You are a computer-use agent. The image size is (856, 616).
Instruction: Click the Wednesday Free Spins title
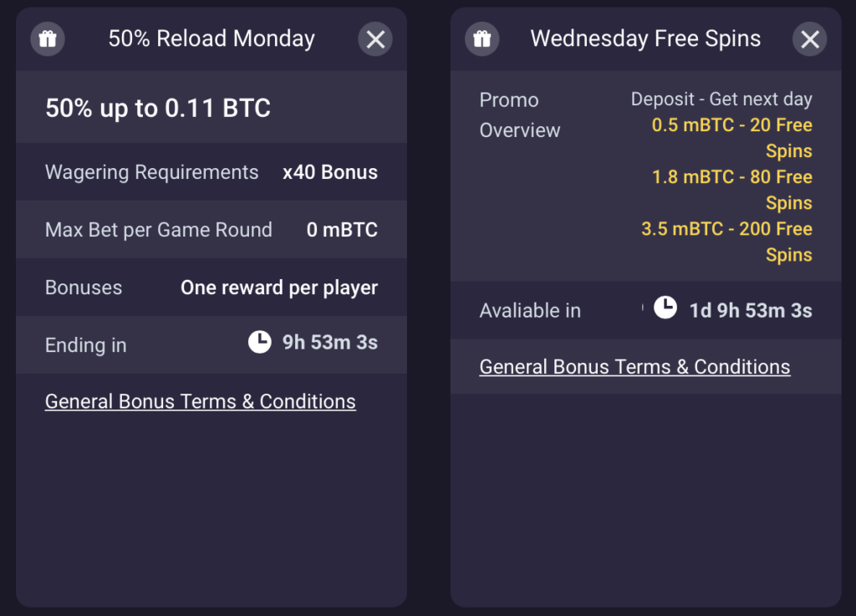pyautogui.click(x=645, y=38)
